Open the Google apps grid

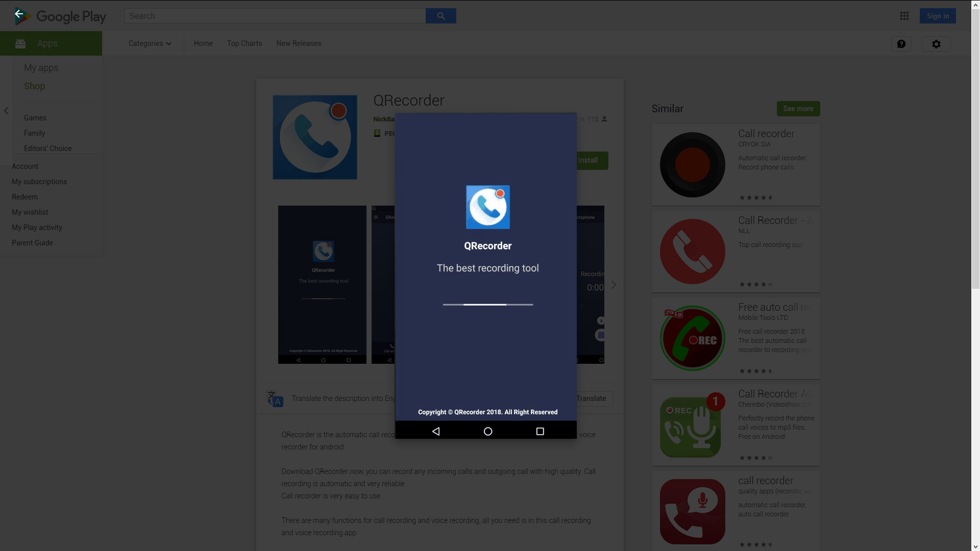904,16
